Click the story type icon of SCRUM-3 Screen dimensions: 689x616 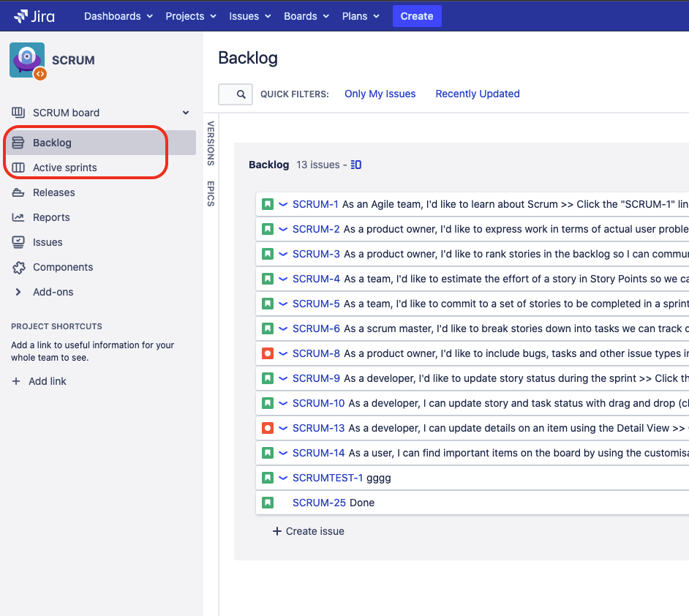pyautogui.click(x=268, y=254)
